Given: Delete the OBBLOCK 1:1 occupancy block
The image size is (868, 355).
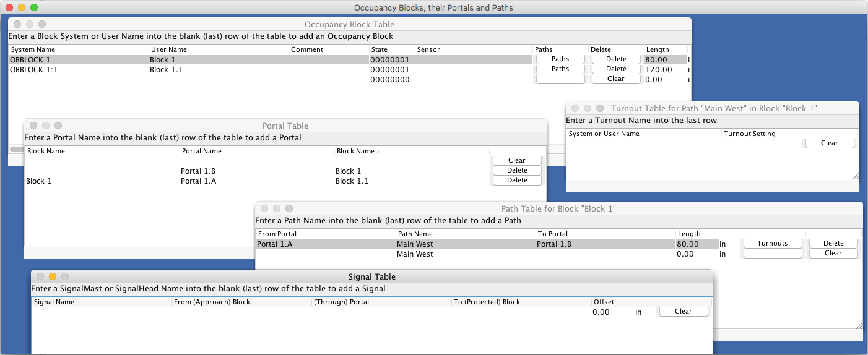Looking at the screenshot, I should pos(615,69).
